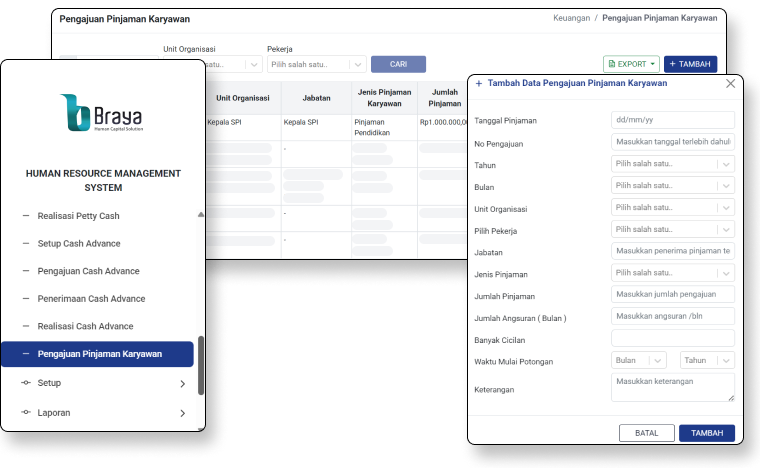
Task: Click the Laporan menu node icon
Action: coord(26,412)
